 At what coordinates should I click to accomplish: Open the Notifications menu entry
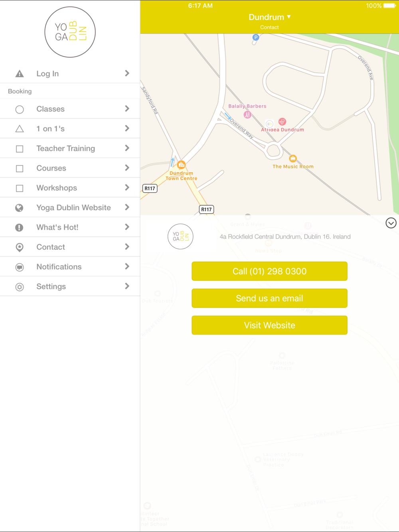[70, 267]
